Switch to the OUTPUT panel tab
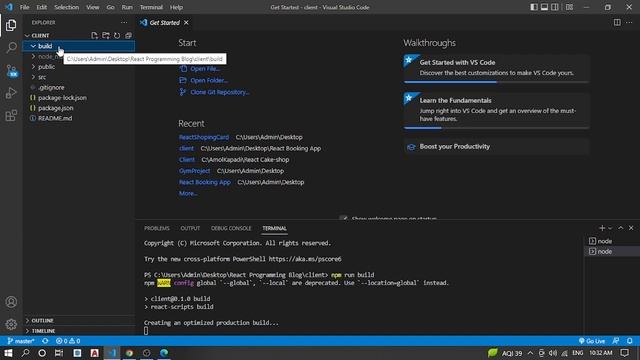 (190, 228)
